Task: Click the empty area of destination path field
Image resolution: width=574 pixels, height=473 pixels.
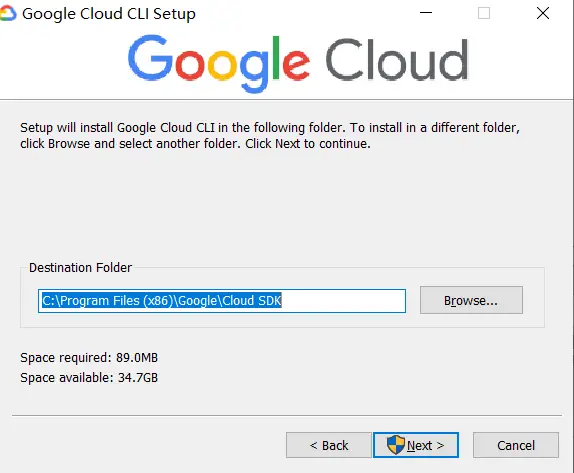Action: click(x=343, y=301)
